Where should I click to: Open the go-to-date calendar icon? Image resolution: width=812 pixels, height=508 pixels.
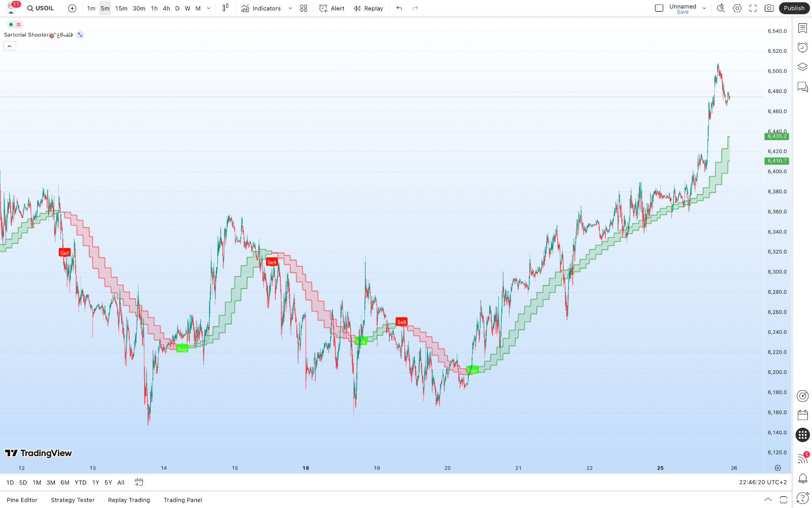point(139,483)
